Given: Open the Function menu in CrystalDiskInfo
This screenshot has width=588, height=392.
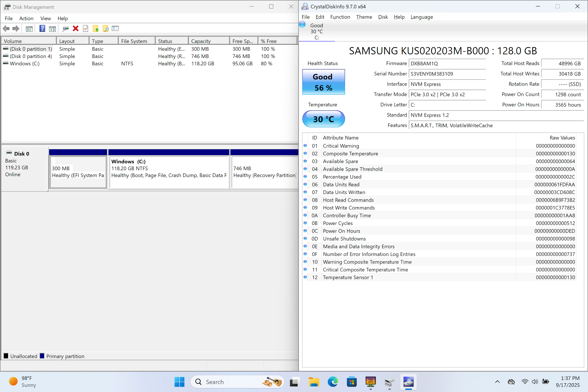Looking at the screenshot, I should pyautogui.click(x=340, y=17).
